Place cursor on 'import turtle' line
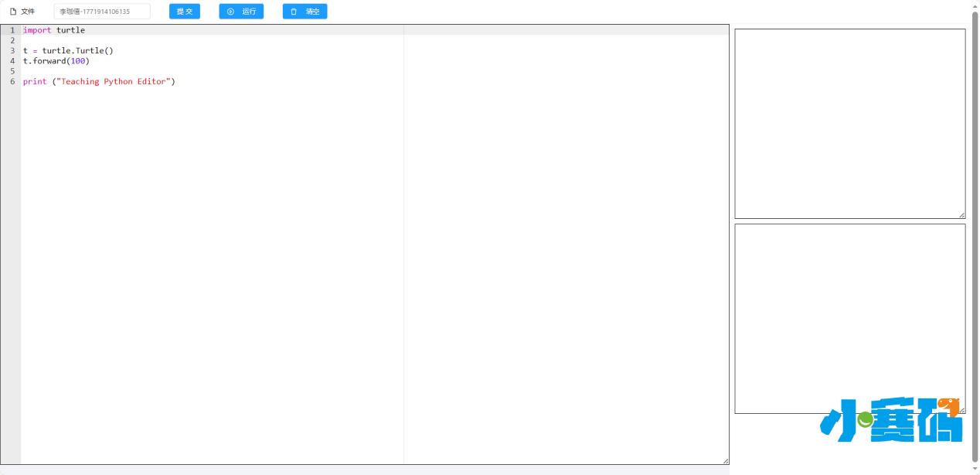980x475 pixels. (54, 30)
